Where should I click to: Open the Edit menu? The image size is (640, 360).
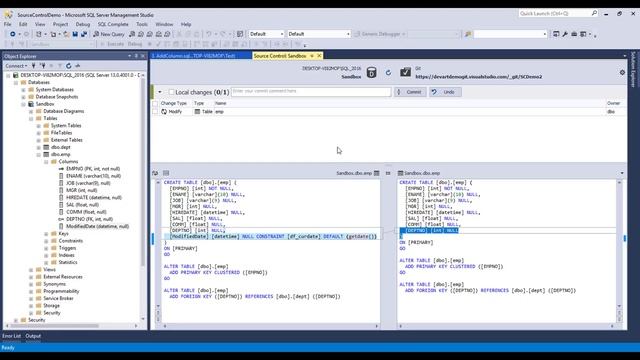click(23, 24)
